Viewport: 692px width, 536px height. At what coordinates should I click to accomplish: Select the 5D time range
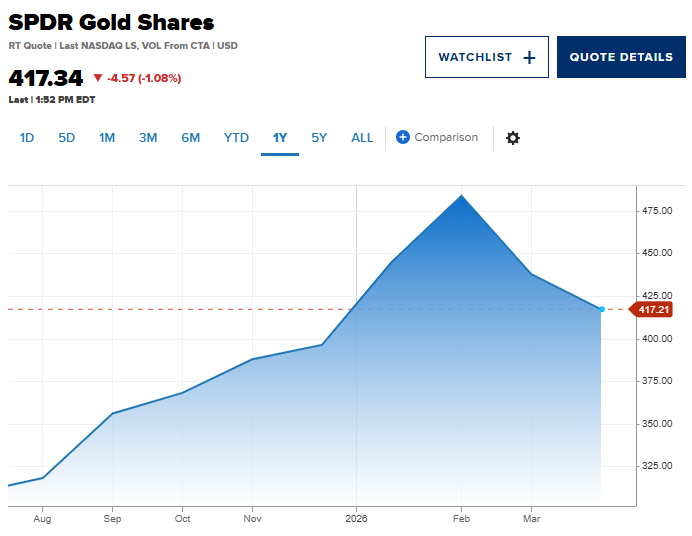pos(66,138)
